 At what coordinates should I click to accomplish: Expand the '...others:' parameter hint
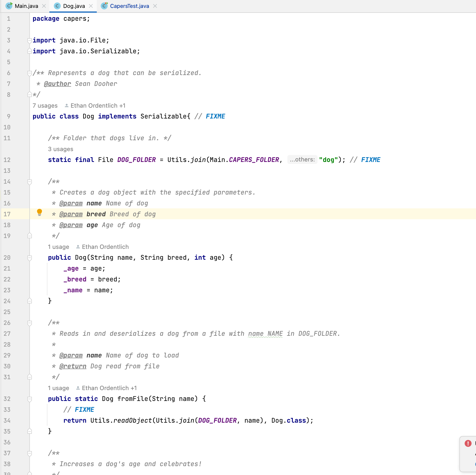302,160
